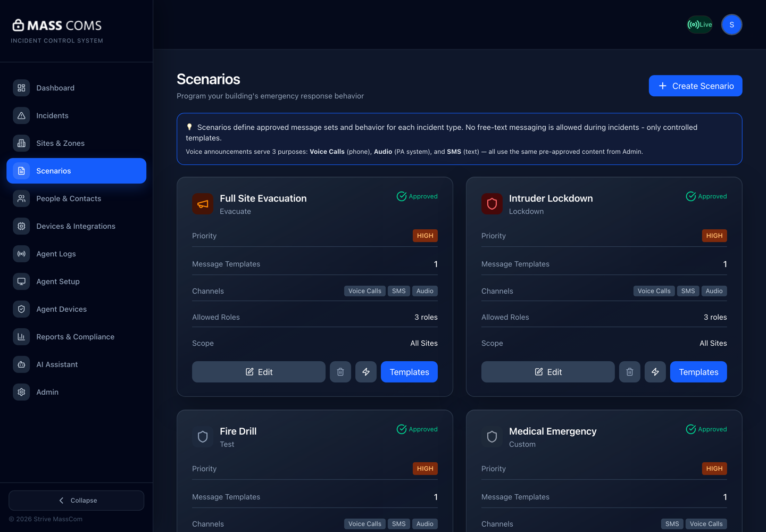Select the Incidents warning triangle icon
Viewport: 766px width, 532px height.
(x=21, y=115)
